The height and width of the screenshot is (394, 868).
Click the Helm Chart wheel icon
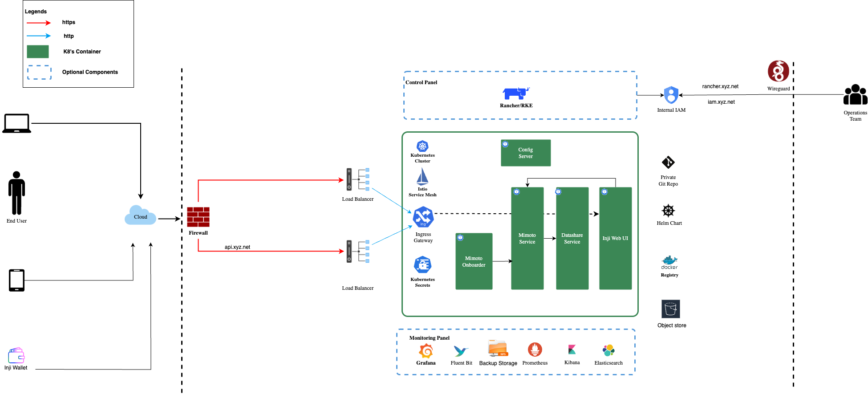tap(669, 211)
